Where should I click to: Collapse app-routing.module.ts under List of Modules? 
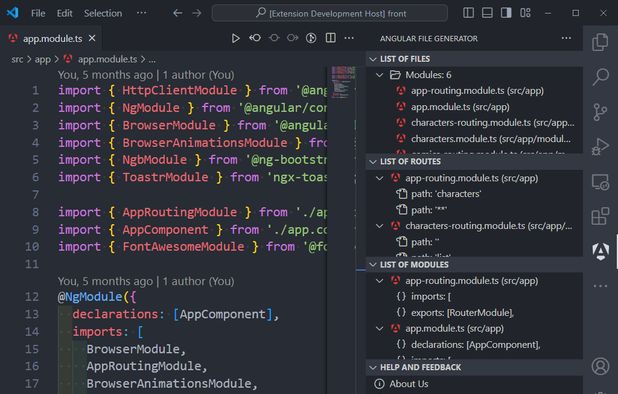click(380, 281)
